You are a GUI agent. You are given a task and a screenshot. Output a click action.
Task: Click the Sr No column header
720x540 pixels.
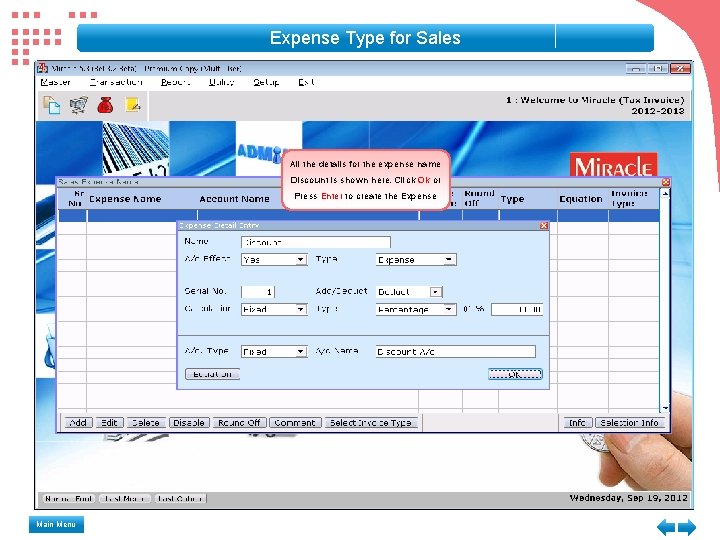(x=75, y=198)
